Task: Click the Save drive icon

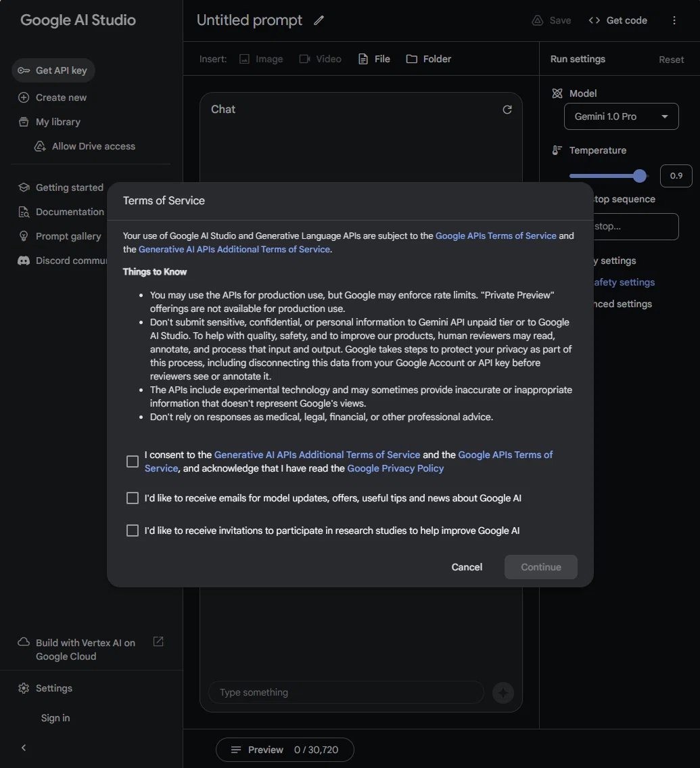Action: pyautogui.click(x=538, y=20)
